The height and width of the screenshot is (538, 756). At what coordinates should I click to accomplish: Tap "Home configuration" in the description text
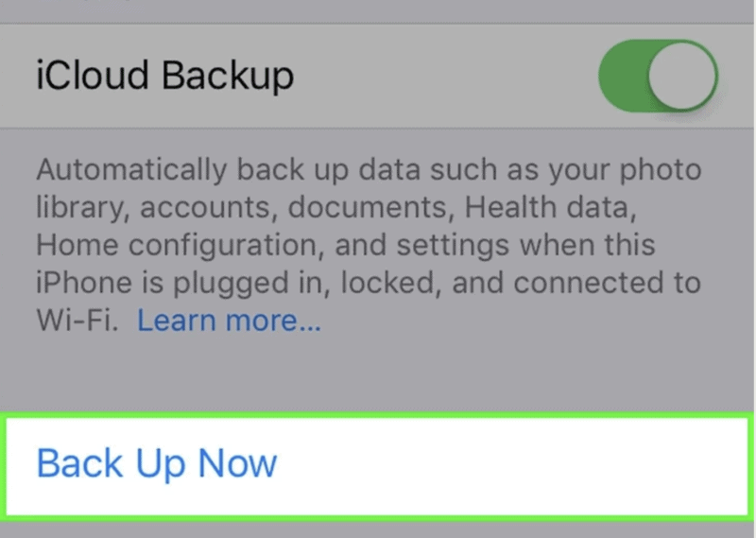coord(168,246)
